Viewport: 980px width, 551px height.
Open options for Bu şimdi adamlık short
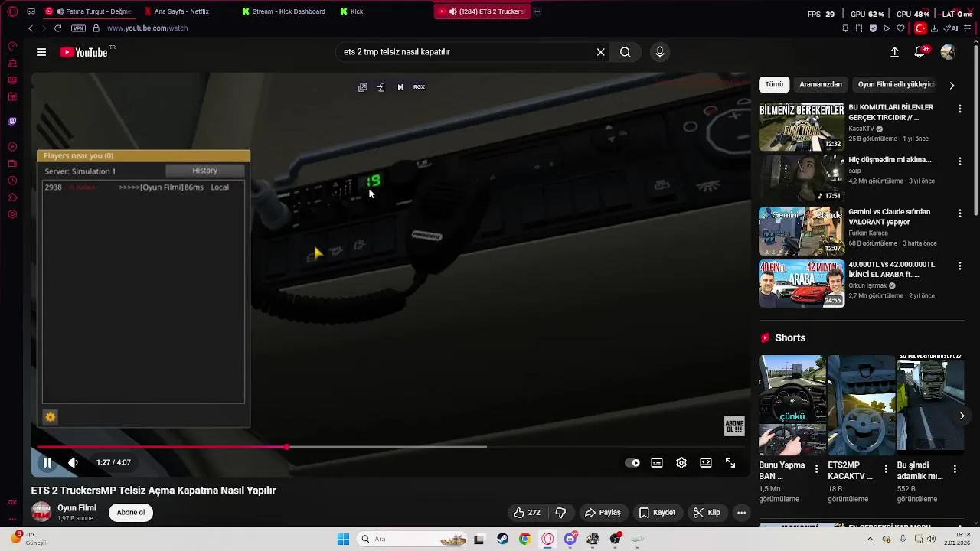(x=955, y=468)
